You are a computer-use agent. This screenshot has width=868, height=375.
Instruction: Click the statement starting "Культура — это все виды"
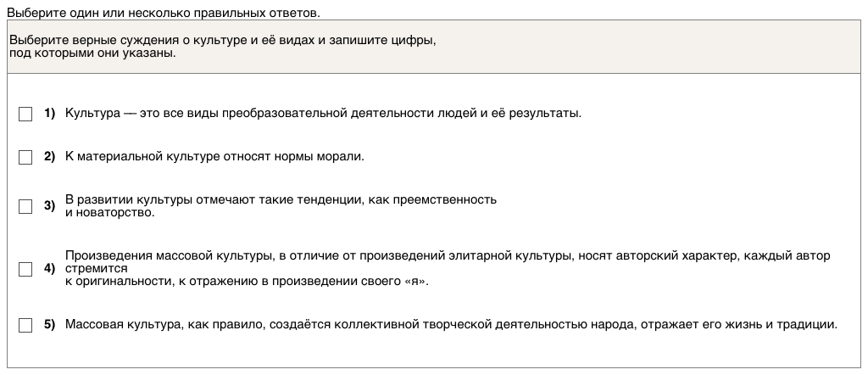[x=323, y=114]
